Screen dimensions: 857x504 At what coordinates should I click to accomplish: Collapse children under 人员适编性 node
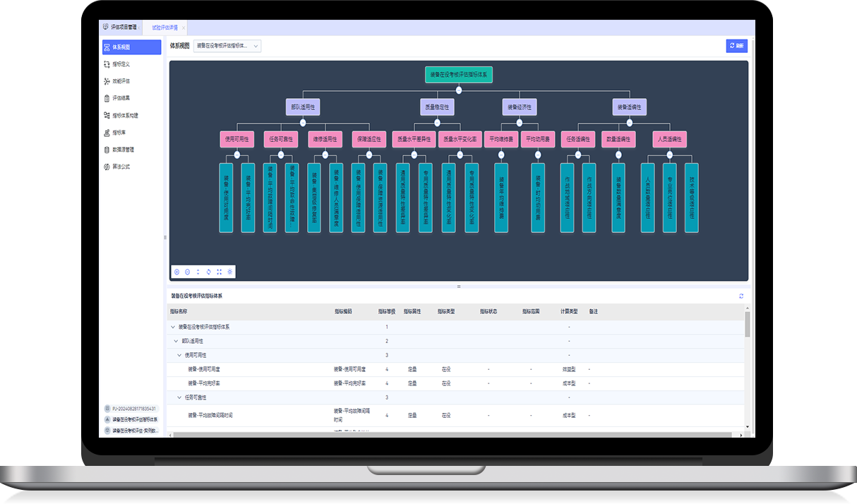point(669,155)
